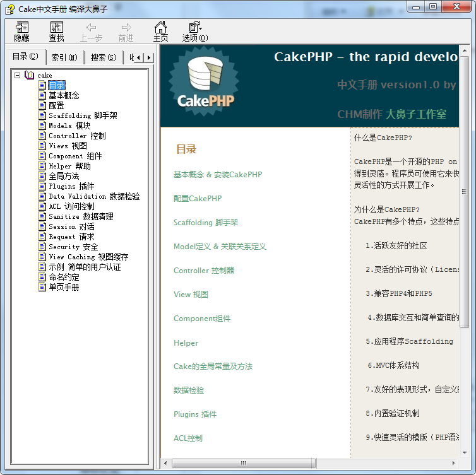Click the vertical scrollbar down arrow
Viewport: 476px width, 475px height.
465,452
